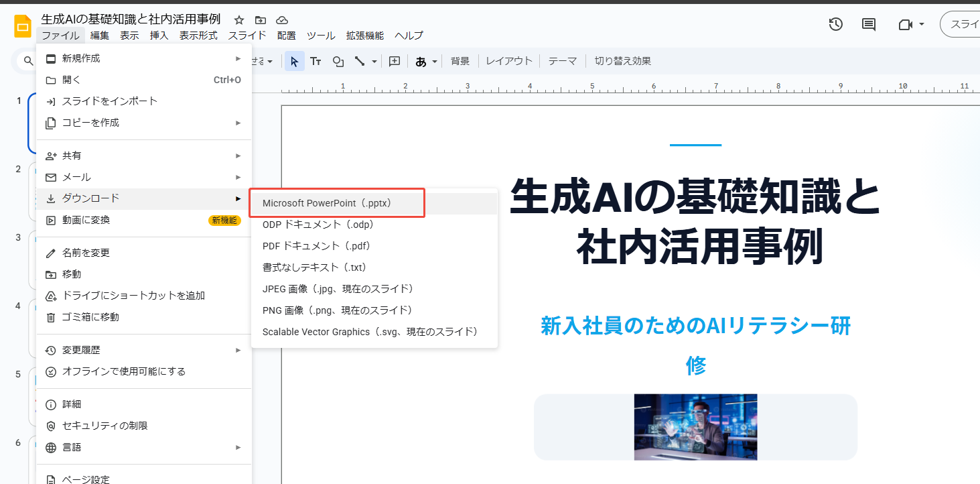Click the add comment toolbar icon

(x=395, y=61)
